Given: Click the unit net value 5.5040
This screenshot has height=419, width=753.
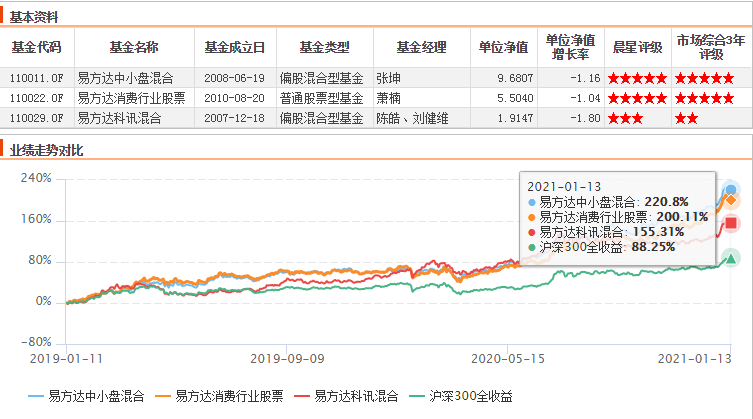Looking at the screenshot, I should pyautogui.click(x=515, y=98).
